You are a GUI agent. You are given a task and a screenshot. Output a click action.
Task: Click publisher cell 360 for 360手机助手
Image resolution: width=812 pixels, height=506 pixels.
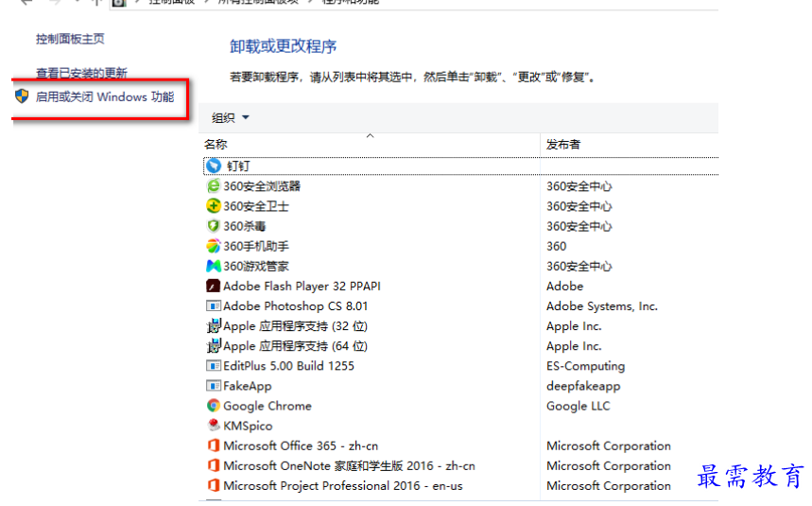coord(556,246)
